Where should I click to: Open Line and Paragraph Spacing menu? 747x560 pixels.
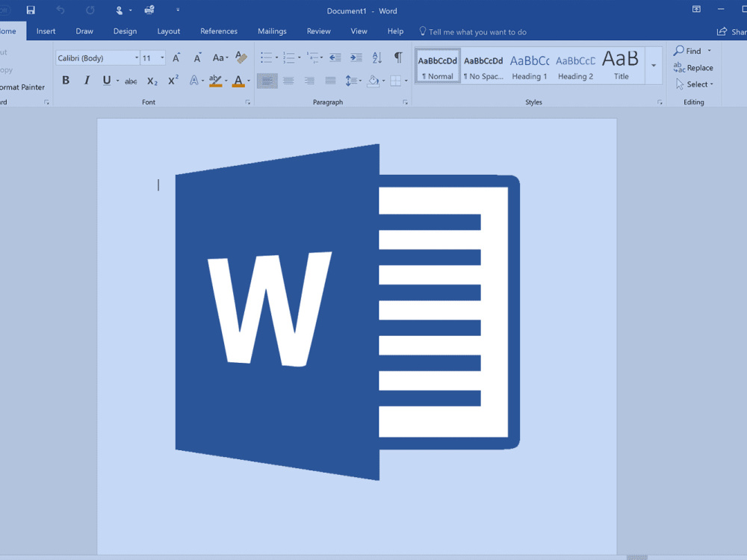click(353, 81)
